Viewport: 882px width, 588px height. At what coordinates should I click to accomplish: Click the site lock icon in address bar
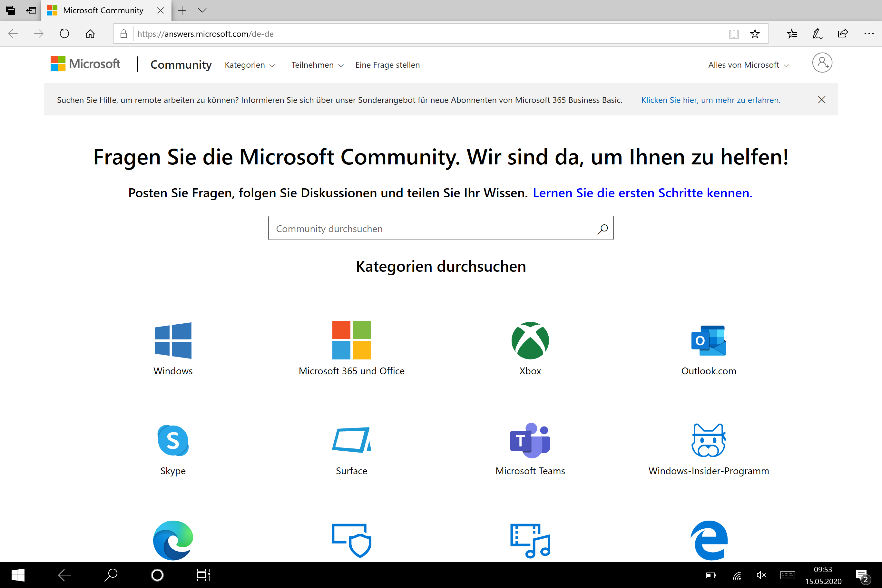pyautogui.click(x=123, y=34)
